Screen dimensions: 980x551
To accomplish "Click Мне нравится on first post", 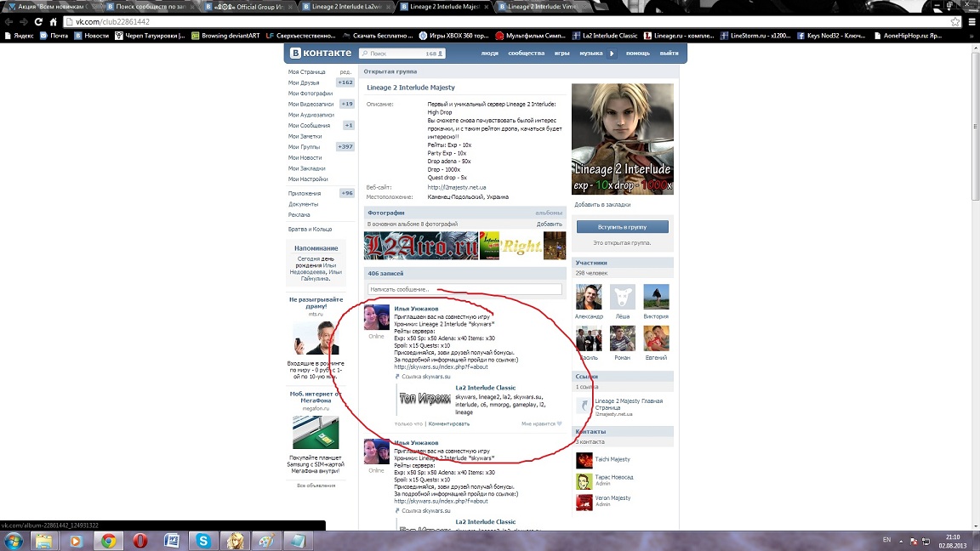I will point(541,423).
